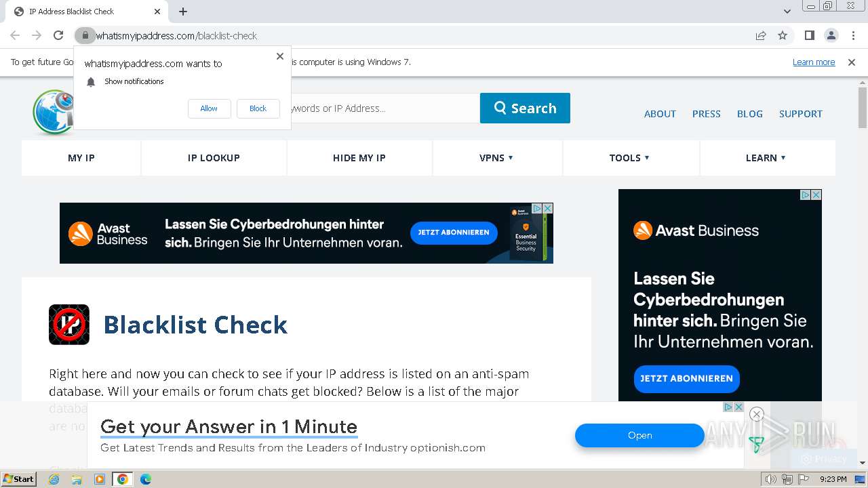Click the browser back arrow
Screen dimensions: 868x488
pyautogui.click(x=15, y=36)
